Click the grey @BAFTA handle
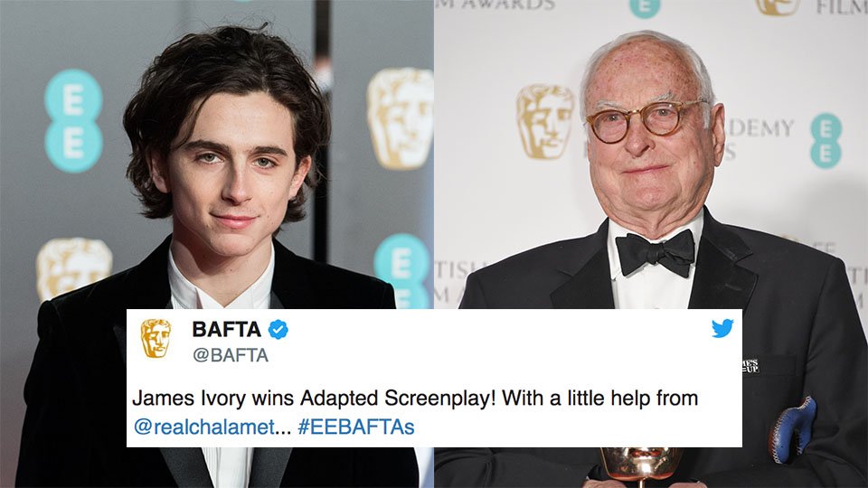868x488 pixels. click(231, 354)
